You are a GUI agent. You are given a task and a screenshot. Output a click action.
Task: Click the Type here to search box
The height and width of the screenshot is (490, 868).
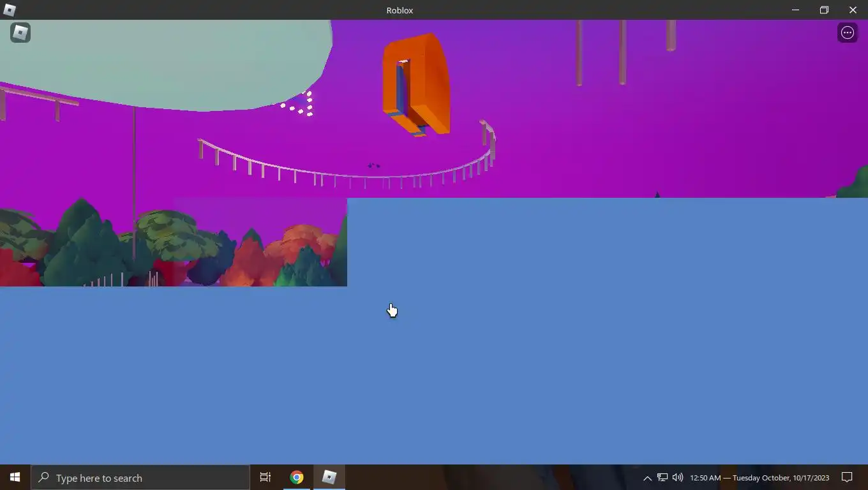pyautogui.click(x=140, y=477)
